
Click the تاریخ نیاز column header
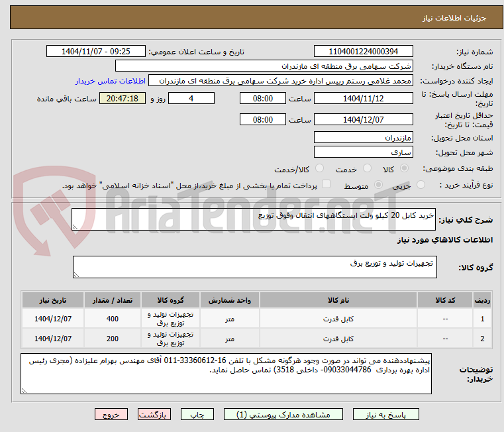[53, 300]
